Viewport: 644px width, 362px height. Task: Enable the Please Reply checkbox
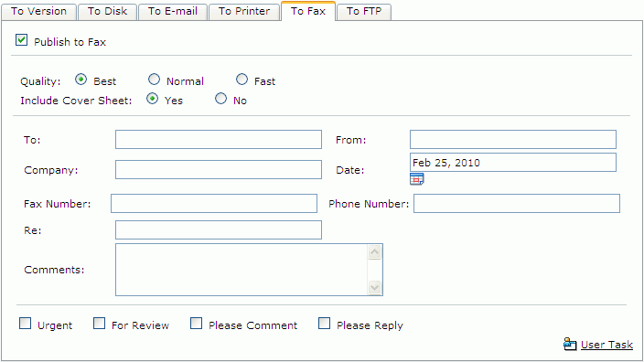point(324,324)
